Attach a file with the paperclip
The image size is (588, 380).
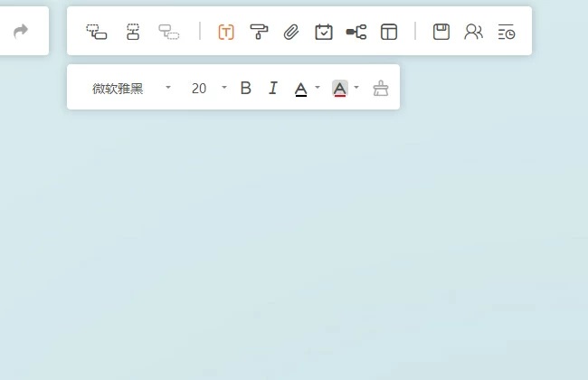click(x=290, y=32)
